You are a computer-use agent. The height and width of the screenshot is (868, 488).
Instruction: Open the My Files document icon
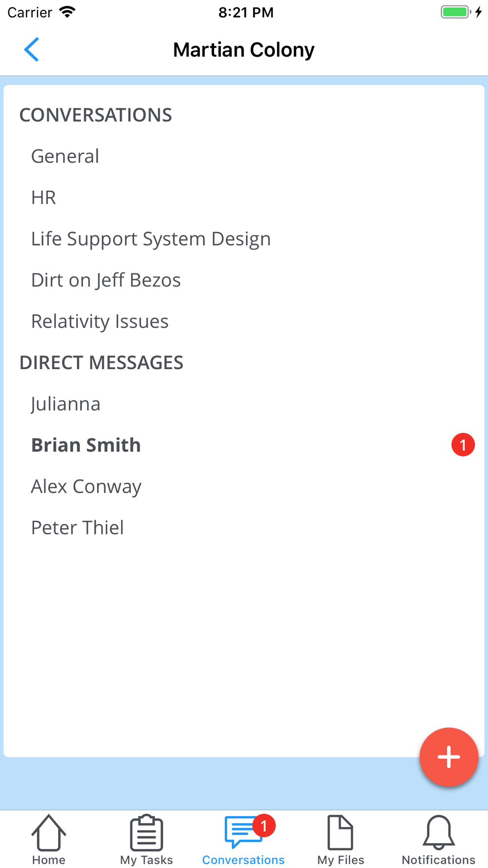point(341,832)
